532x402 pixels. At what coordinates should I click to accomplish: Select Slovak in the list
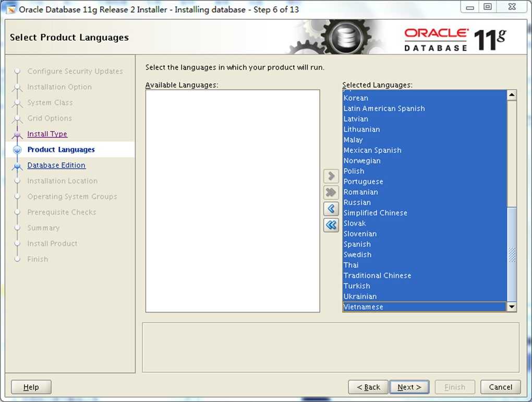click(x=425, y=223)
